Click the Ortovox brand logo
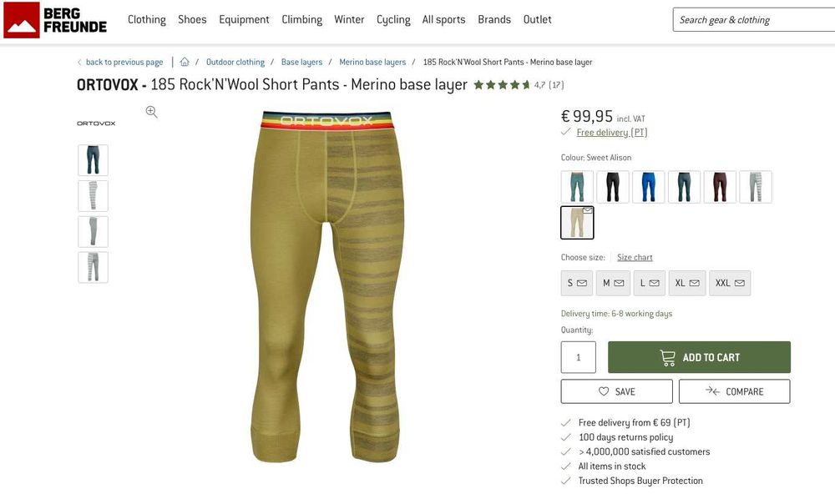The image size is (835, 504). 96,123
